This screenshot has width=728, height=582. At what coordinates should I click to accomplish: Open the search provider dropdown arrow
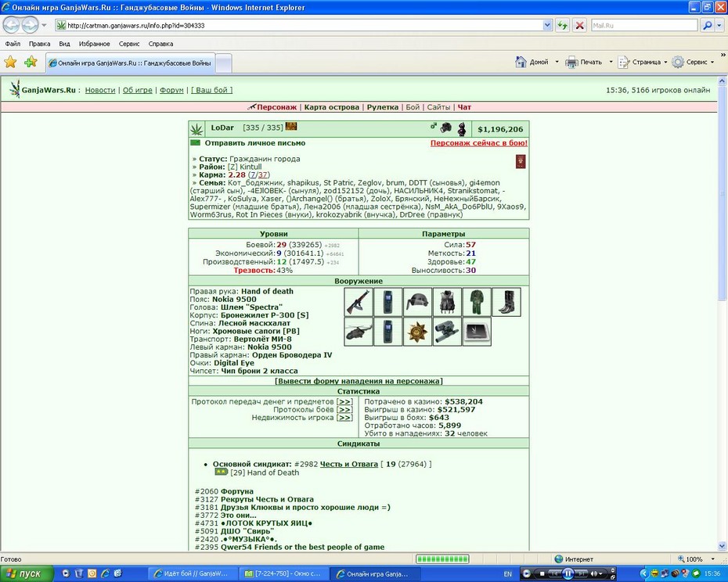pos(719,26)
